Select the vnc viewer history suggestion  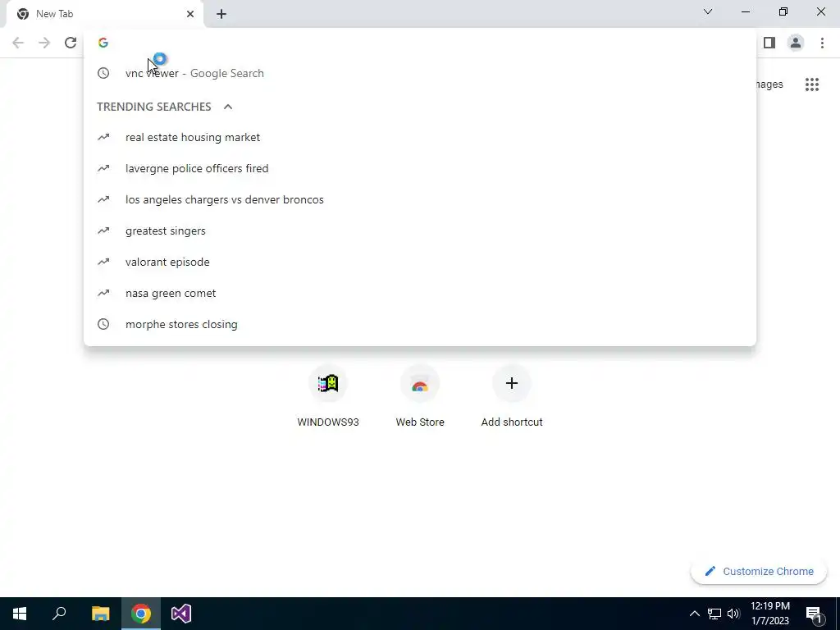pyautogui.click(x=420, y=73)
